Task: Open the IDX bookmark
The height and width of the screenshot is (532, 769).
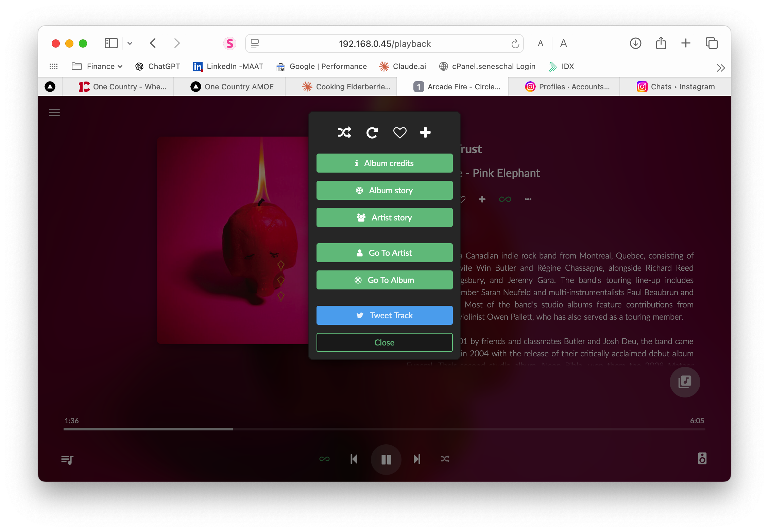Action: point(562,67)
